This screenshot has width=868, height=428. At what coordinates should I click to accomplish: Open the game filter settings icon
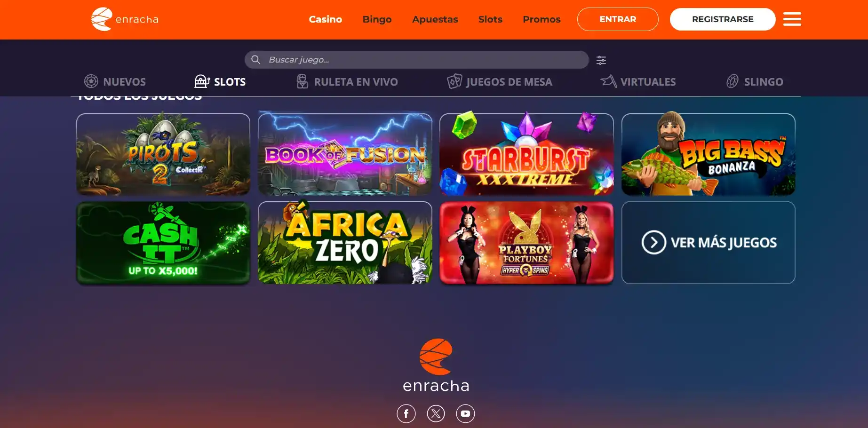[601, 60]
